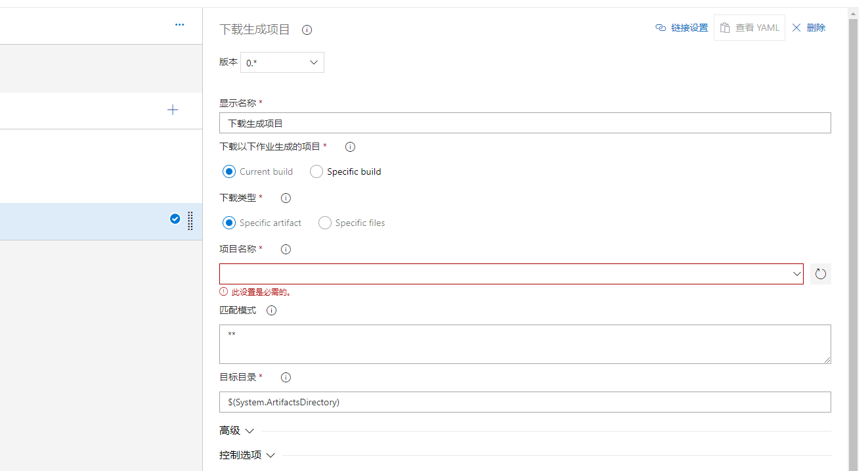Click 删除 to remove the task

coord(809,28)
